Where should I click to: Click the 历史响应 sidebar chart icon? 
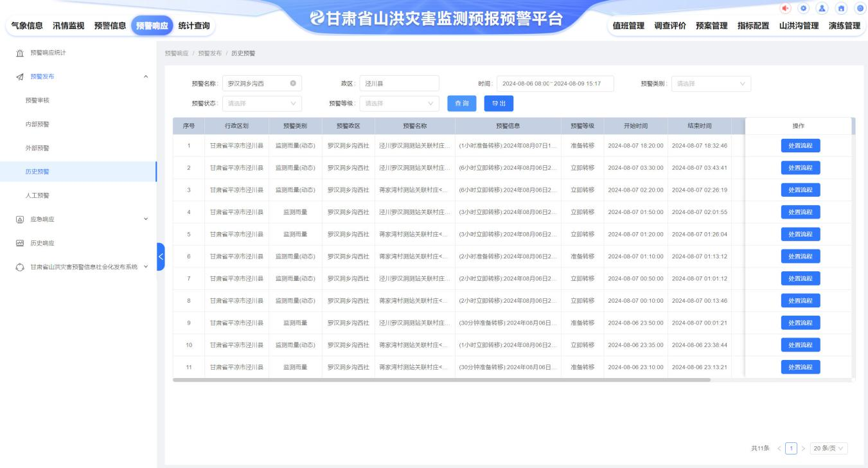point(19,243)
